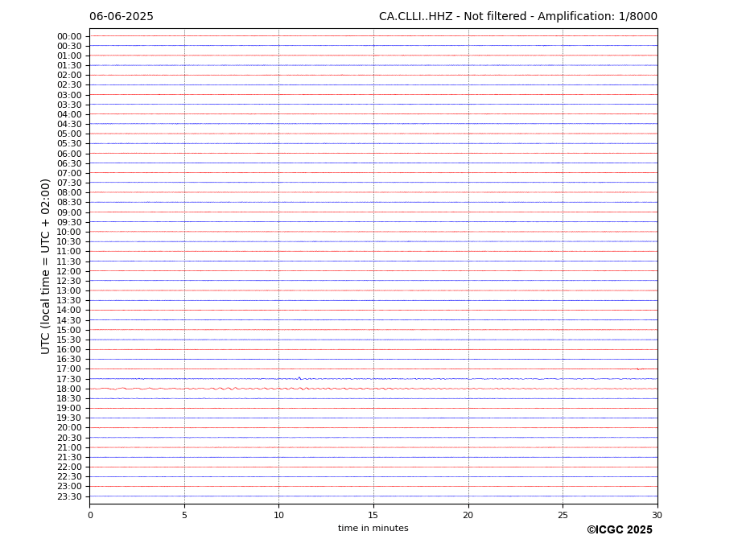
Task: Click the 03:30 time row label
Action: pyautogui.click(x=69, y=105)
